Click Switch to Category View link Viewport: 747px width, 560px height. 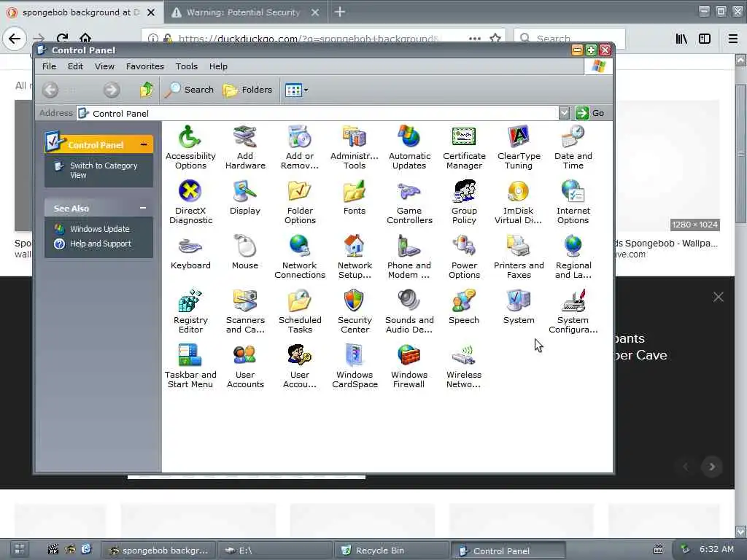[x=104, y=170]
